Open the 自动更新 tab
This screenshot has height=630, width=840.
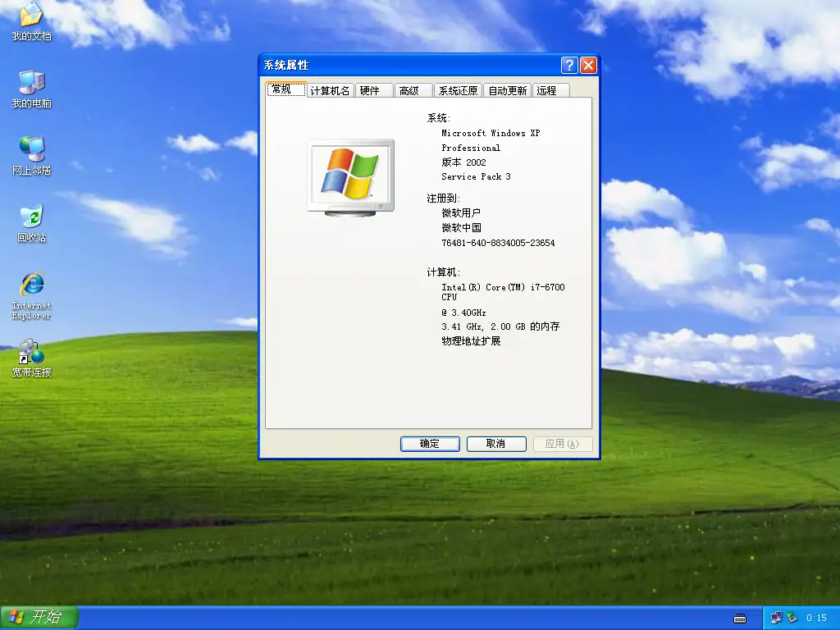click(507, 90)
